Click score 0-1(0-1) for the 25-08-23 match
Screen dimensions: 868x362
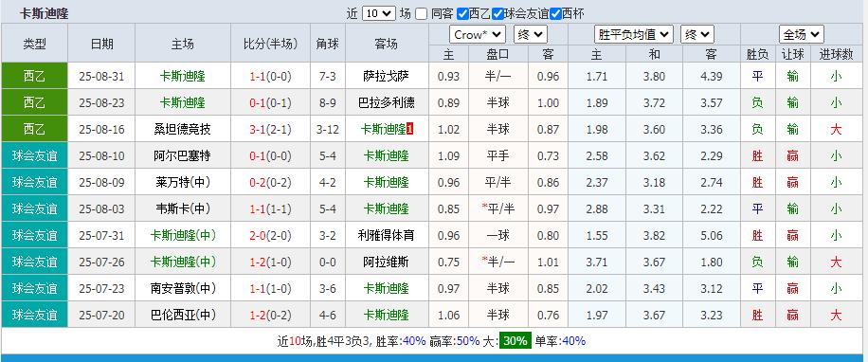tap(270, 102)
